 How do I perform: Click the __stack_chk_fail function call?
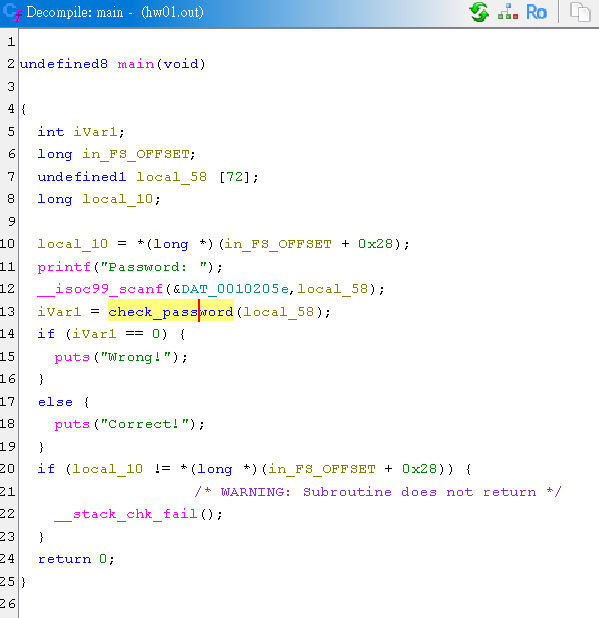coord(126,514)
